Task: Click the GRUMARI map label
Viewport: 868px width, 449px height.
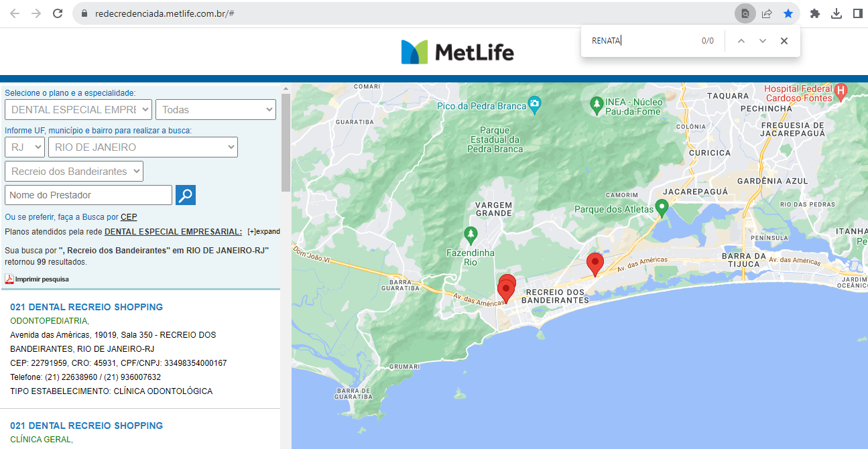Action: pos(404,367)
